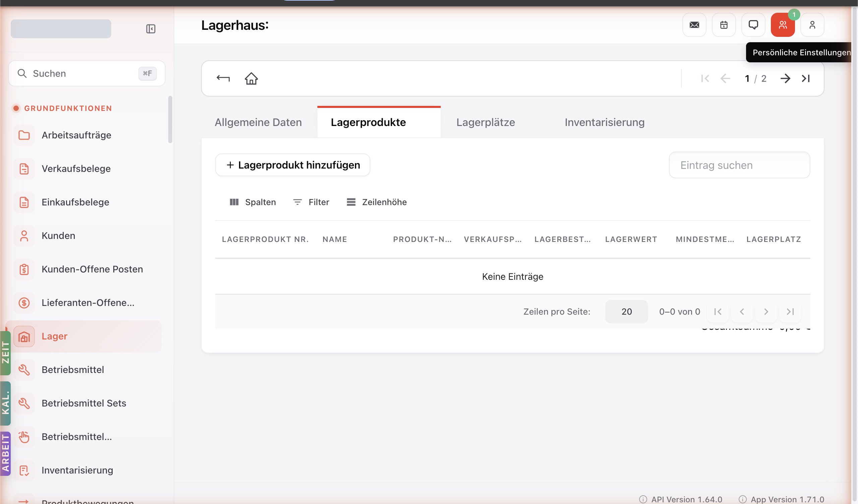Image resolution: width=858 pixels, height=504 pixels.
Task: Sort by Produkt-N… column header
Action: tap(422, 239)
